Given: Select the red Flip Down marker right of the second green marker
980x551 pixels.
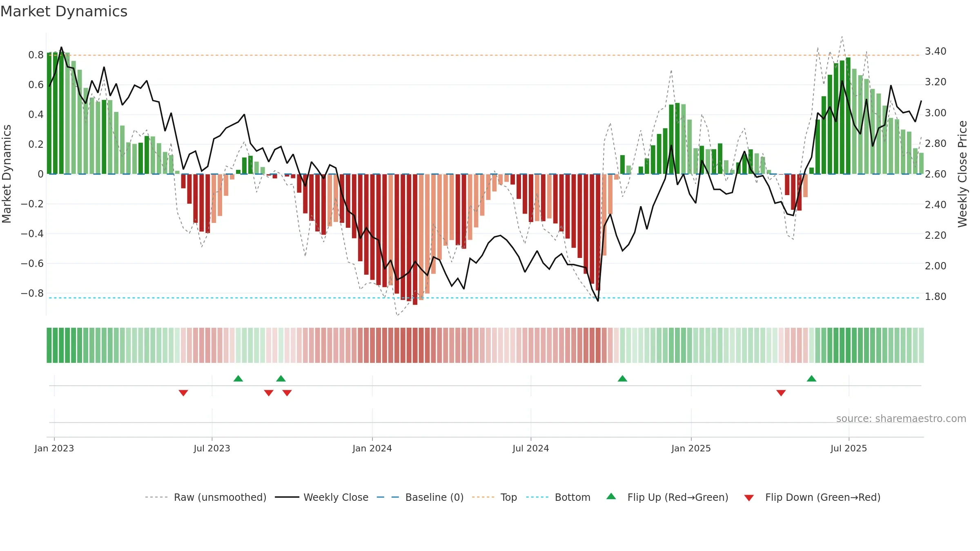Looking at the screenshot, I should click(x=287, y=393).
